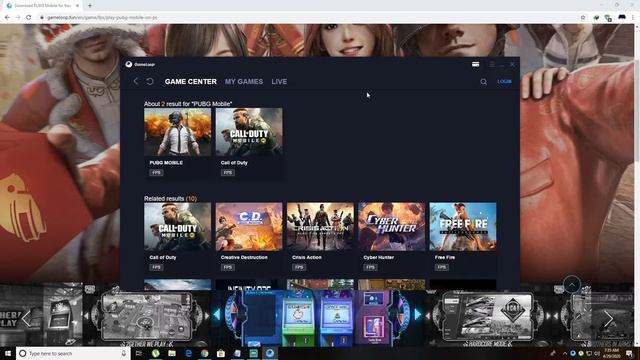Open the Free Fire game thumbnail
The image size is (640, 360).
click(463, 227)
